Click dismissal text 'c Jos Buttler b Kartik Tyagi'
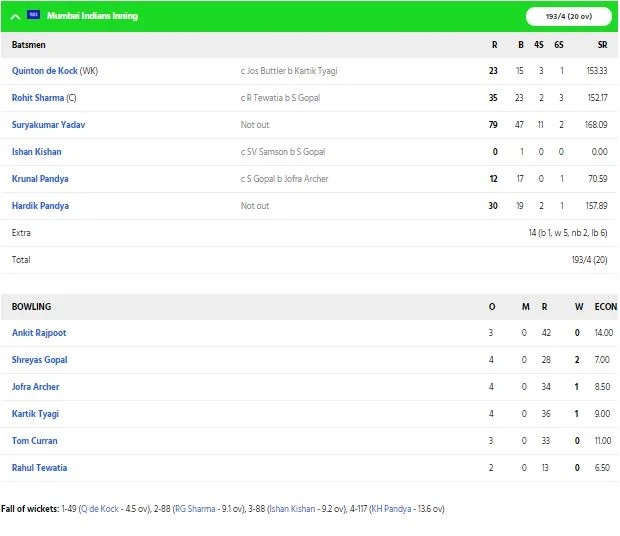Image resolution: width=620 pixels, height=536 pixels. point(289,71)
